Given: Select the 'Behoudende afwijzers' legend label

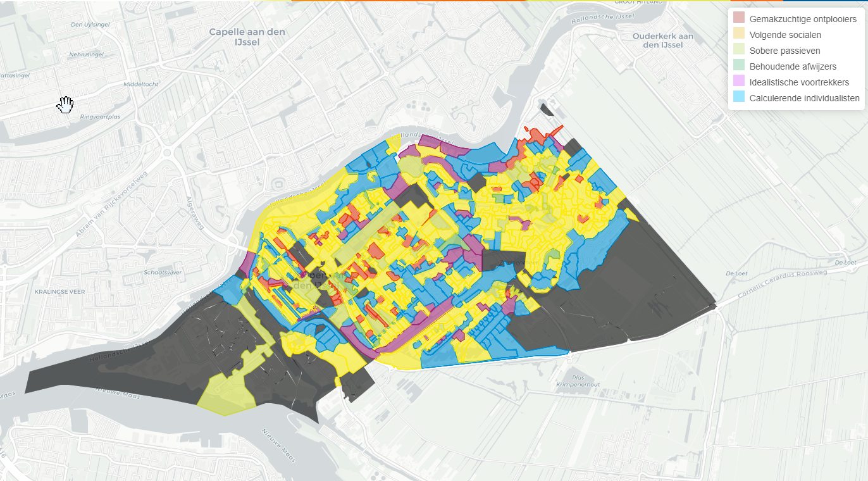Looking at the screenshot, I should pyautogui.click(x=793, y=66).
